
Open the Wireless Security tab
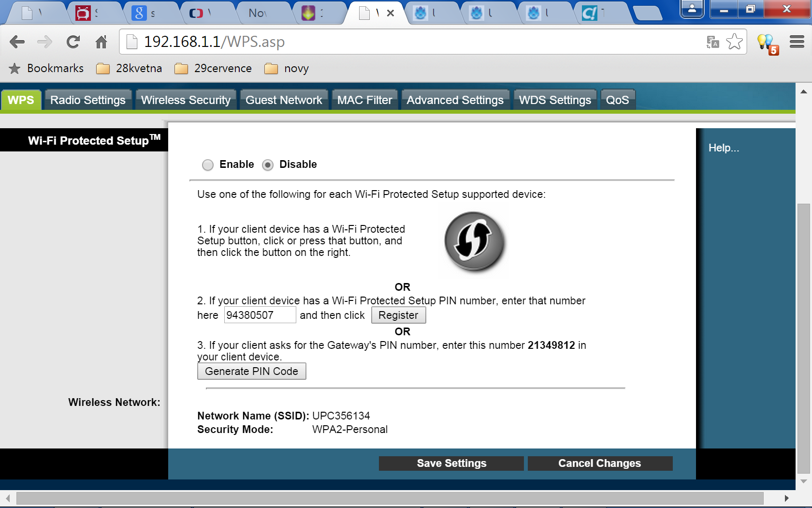186,100
